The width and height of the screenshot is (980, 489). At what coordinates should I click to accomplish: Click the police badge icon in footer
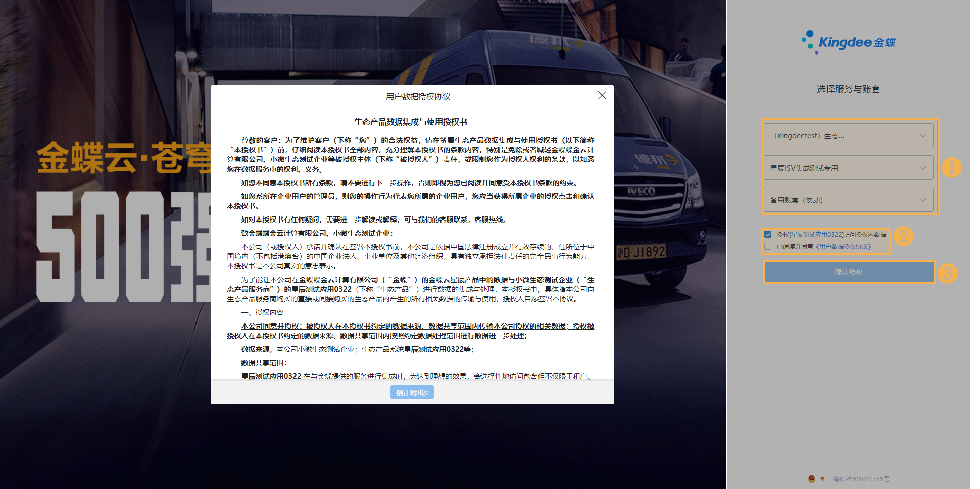(x=812, y=479)
